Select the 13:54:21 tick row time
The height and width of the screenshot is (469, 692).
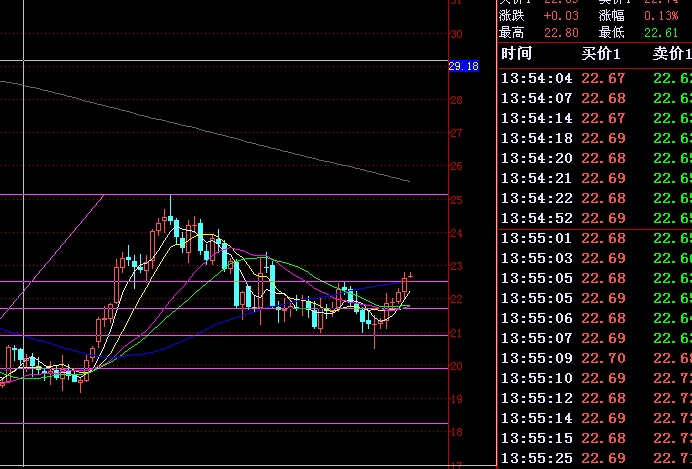point(537,178)
